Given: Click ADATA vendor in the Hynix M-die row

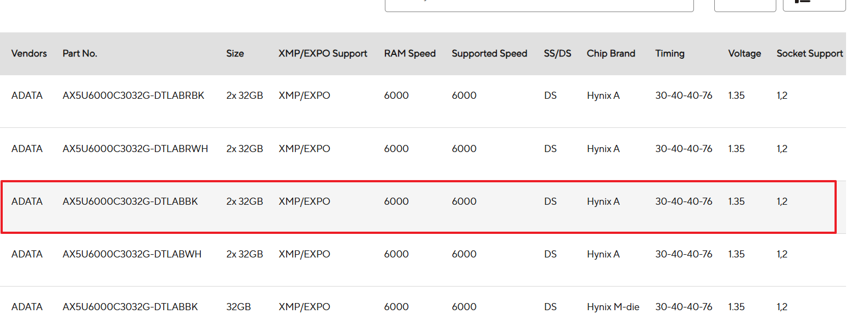Looking at the screenshot, I should pyautogui.click(x=27, y=307).
